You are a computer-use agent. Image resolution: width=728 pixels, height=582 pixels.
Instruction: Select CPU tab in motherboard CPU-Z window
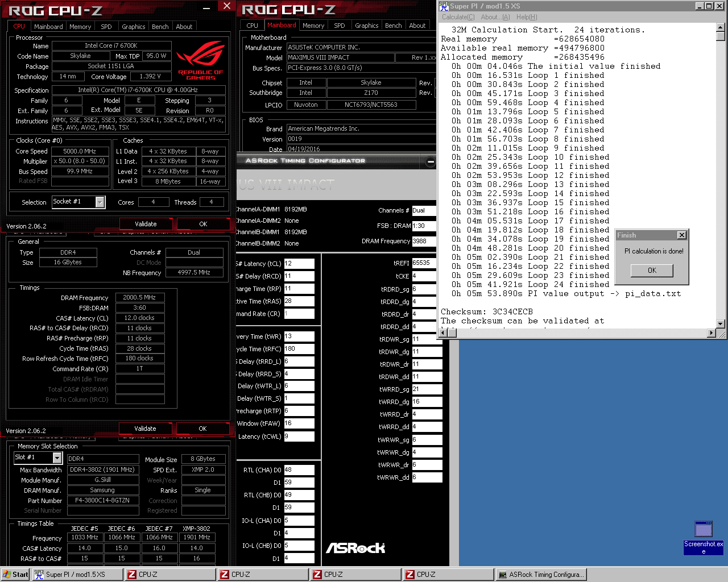click(x=253, y=26)
